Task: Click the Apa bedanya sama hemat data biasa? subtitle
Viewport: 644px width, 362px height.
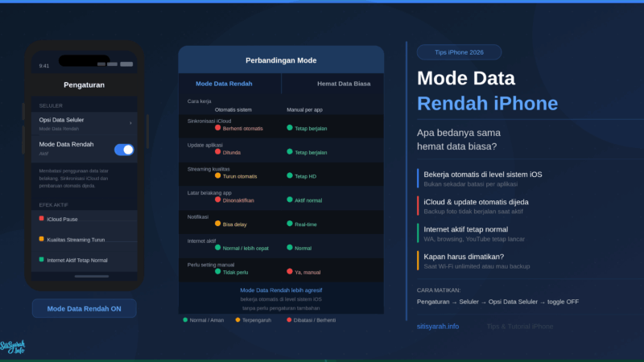Action: [459, 139]
